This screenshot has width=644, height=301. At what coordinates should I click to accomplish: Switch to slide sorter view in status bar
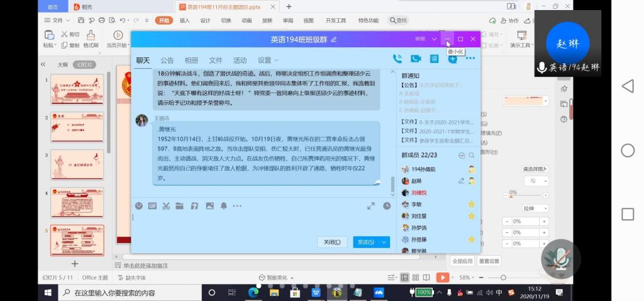(x=416, y=278)
